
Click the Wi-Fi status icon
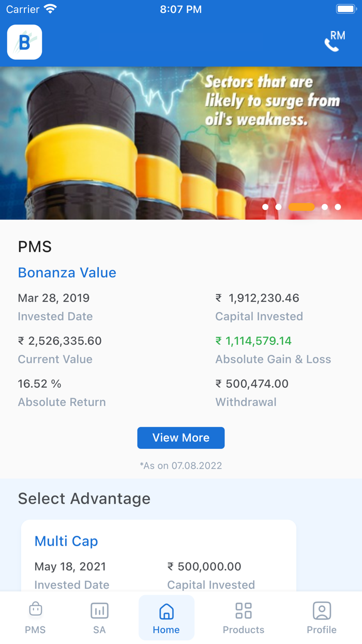point(50,9)
